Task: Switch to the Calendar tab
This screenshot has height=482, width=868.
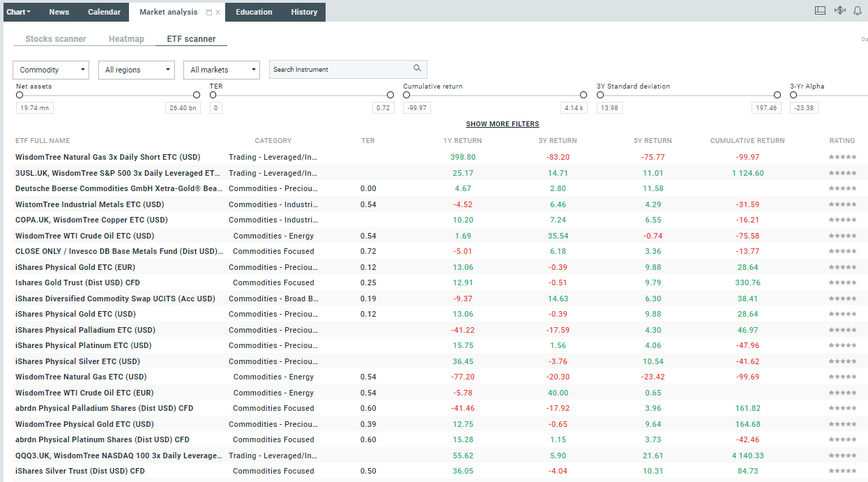Action: [104, 12]
